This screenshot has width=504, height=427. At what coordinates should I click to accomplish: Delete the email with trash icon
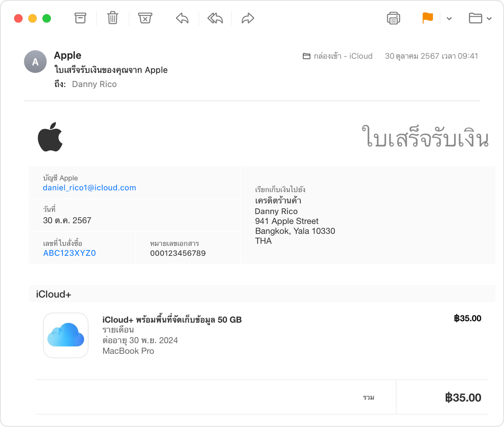point(112,18)
